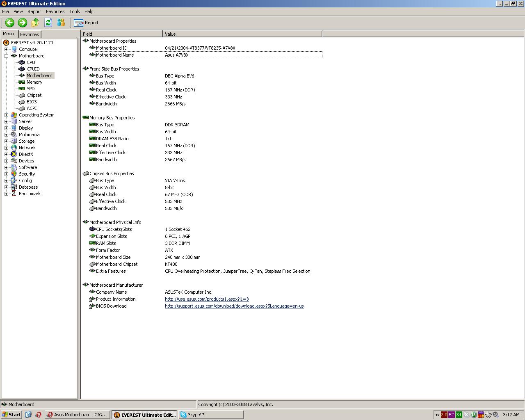The width and height of the screenshot is (525, 420).
Task: Click the Storage icon in tree
Action: pos(14,141)
